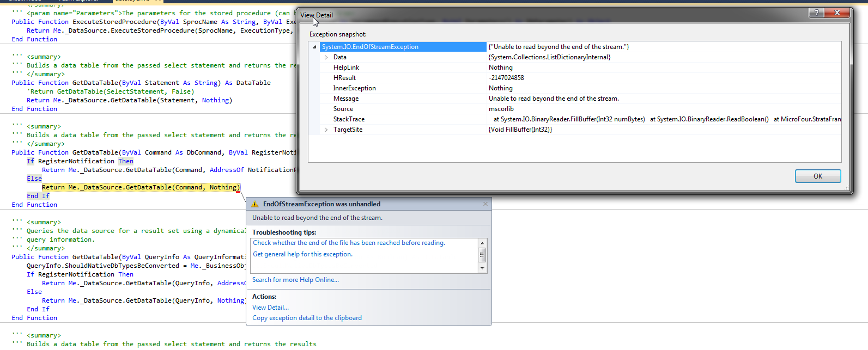This screenshot has height=350, width=868.
Task: Select the StackTrace row in exception snapshot
Action: (349, 119)
